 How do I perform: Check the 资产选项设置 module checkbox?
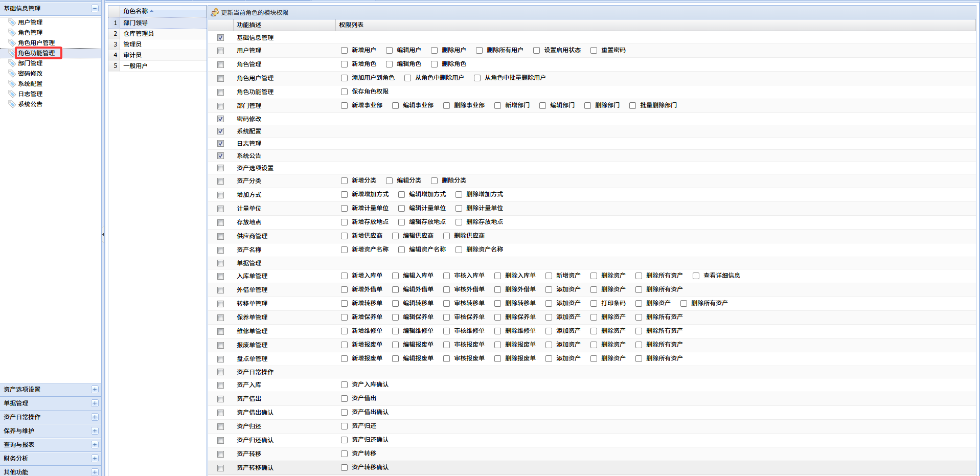coord(220,168)
